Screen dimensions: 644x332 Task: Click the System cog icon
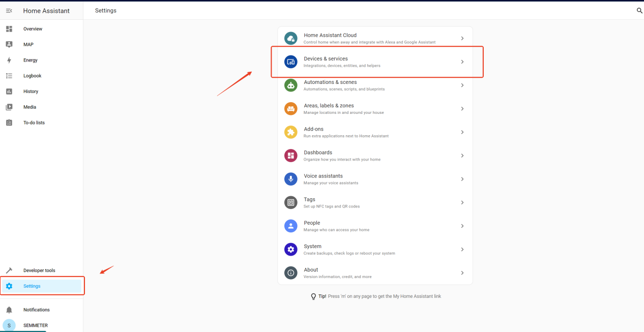click(290, 249)
